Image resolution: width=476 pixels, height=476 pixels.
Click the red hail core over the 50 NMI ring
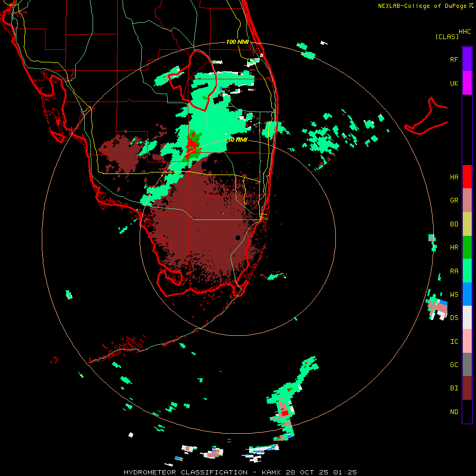point(191,146)
